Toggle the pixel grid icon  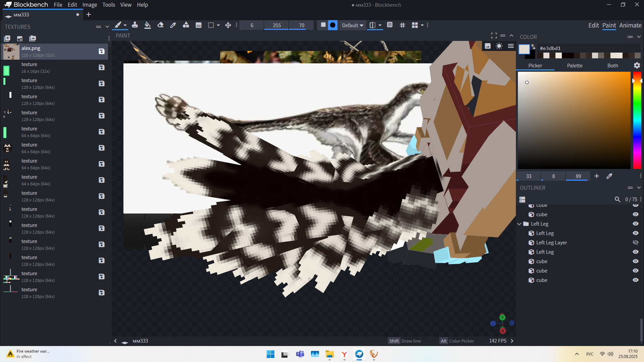pos(402,25)
